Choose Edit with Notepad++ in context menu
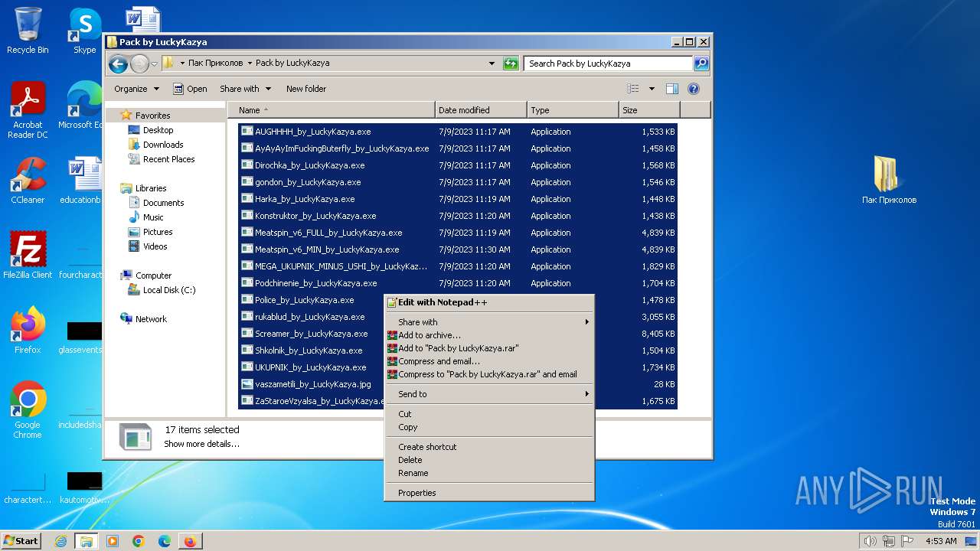This screenshot has width=980, height=551. click(489, 302)
